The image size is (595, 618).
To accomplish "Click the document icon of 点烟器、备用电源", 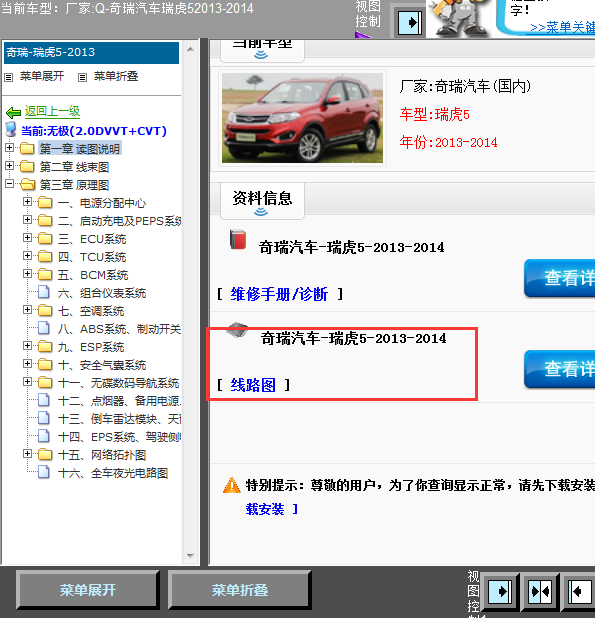I will pyautogui.click(x=44, y=400).
